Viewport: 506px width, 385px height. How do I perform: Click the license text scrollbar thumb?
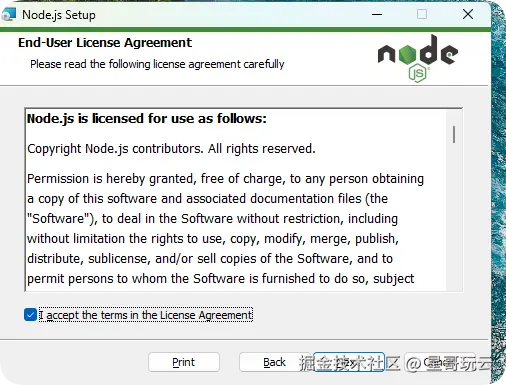[454, 134]
